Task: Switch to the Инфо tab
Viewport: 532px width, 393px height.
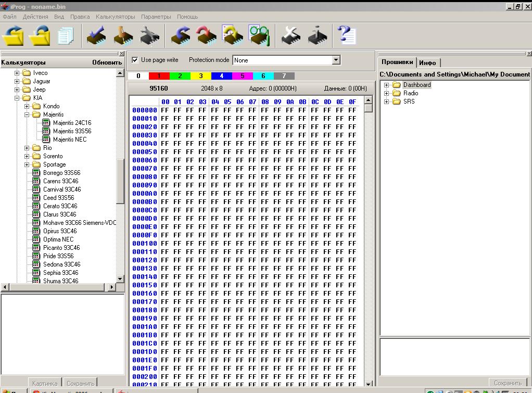Action: click(x=427, y=62)
